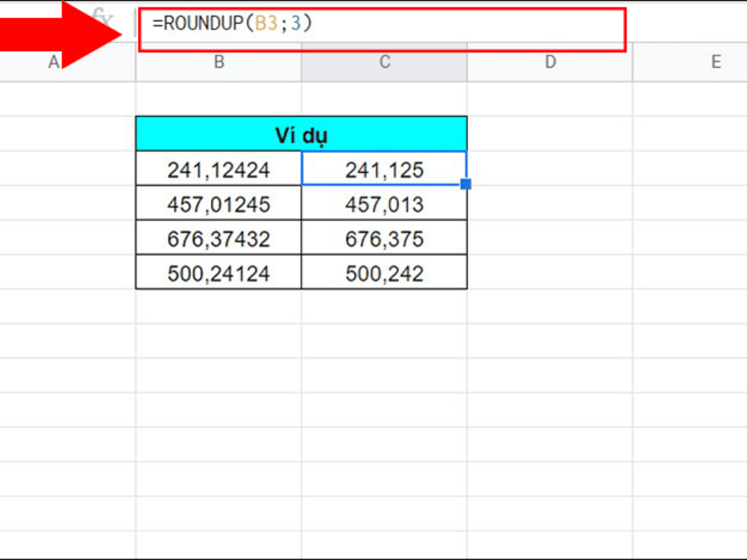
Task: Select column B header
Action: pyautogui.click(x=218, y=63)
